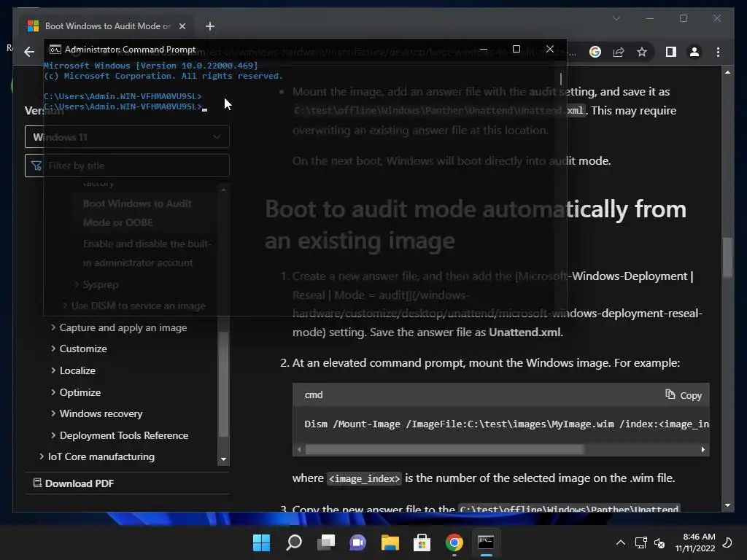
Task: Open the Chrome profile avatar
Action: [694, 52]
